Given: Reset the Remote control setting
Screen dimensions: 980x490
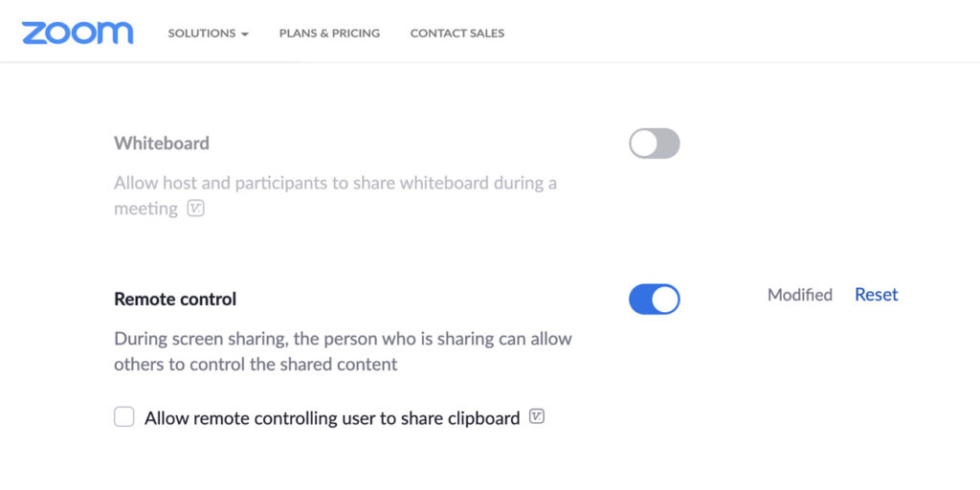Looking at the screenshot, I should pyautogui.click(x=876, y=295).
